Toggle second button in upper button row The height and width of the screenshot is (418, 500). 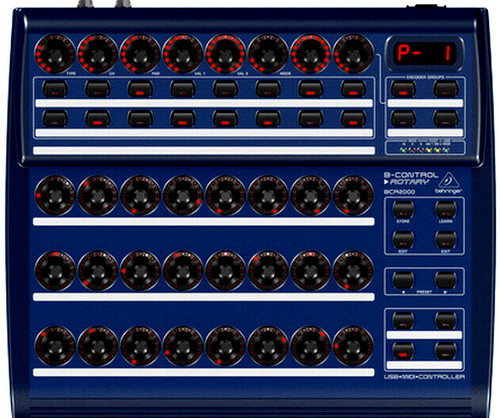point(98,89)
